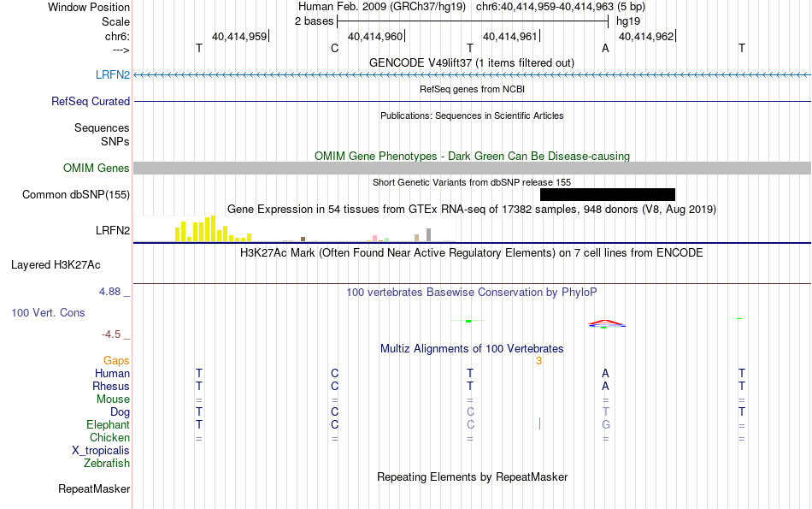This screenshot has height=509, width=812.
Task: Select the Layered H3K27Ac track label
Action: point(56,265)
